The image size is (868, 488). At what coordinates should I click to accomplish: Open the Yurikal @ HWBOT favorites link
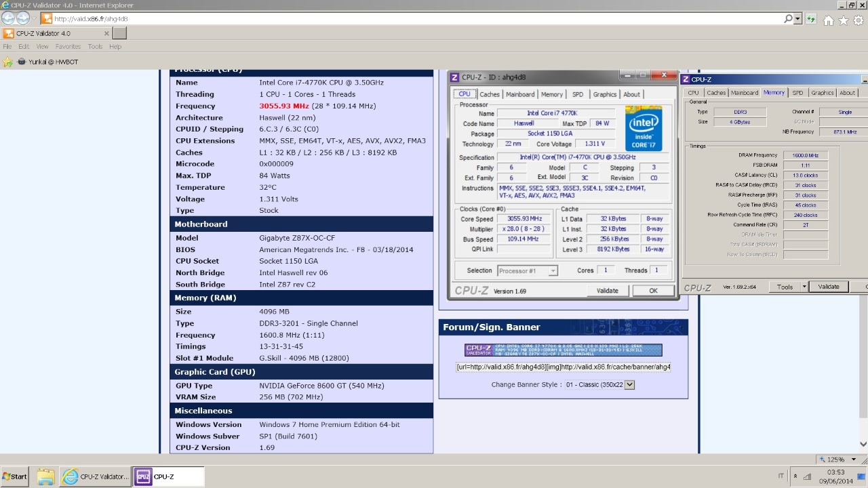(50, 62)
